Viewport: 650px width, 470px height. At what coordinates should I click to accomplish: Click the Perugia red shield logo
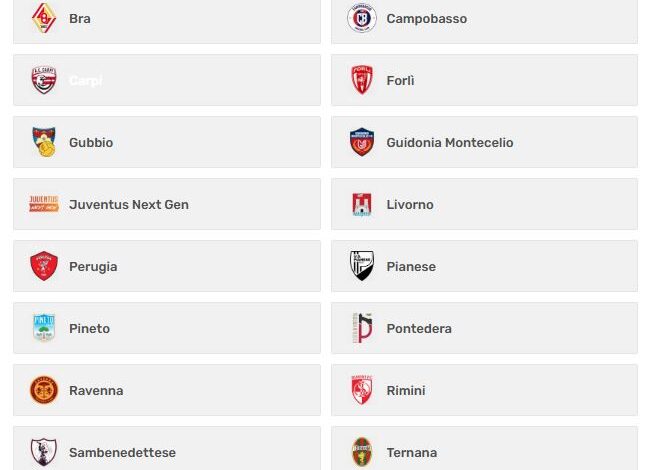[44, 266]
